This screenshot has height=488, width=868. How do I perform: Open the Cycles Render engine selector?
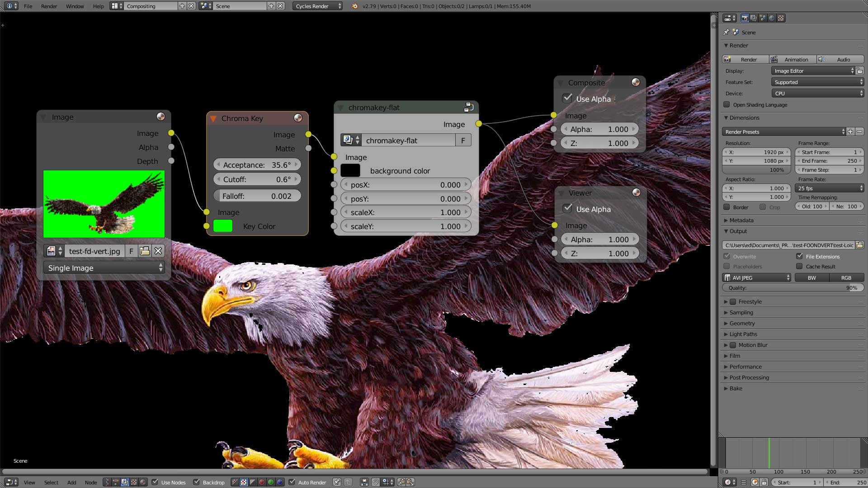click(x=318, y=6)
